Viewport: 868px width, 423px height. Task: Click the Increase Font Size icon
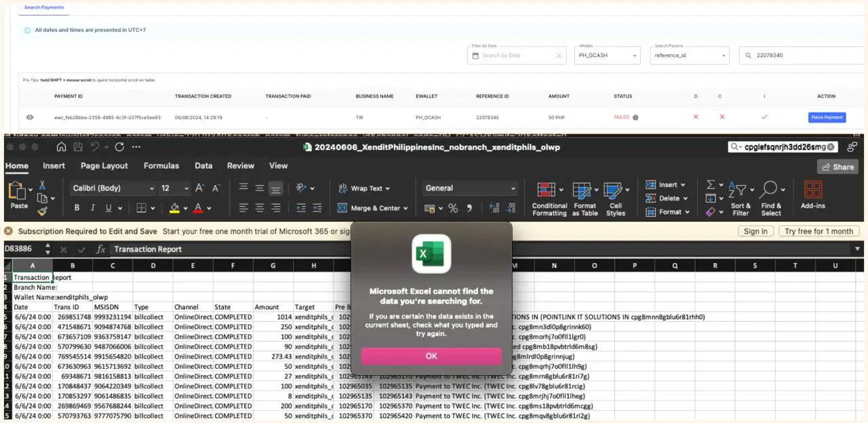200,188
